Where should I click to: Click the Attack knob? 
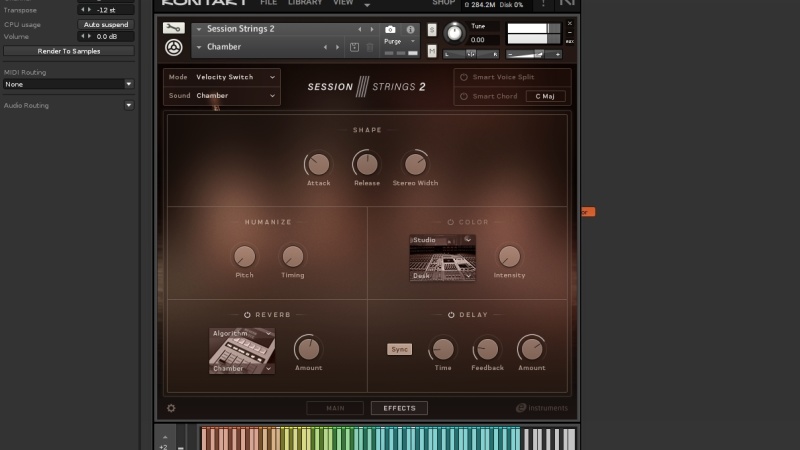(318, 164)
